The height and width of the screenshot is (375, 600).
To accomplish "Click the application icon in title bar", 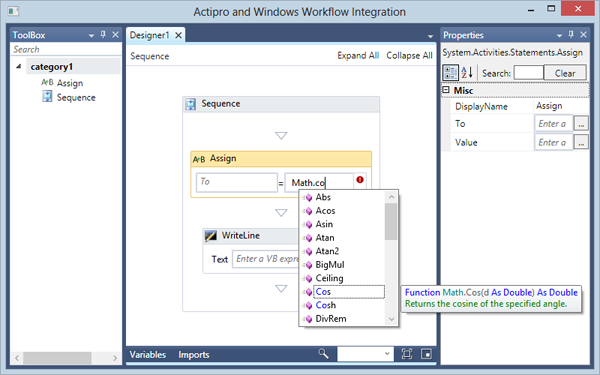I will (x=13, y=11).
